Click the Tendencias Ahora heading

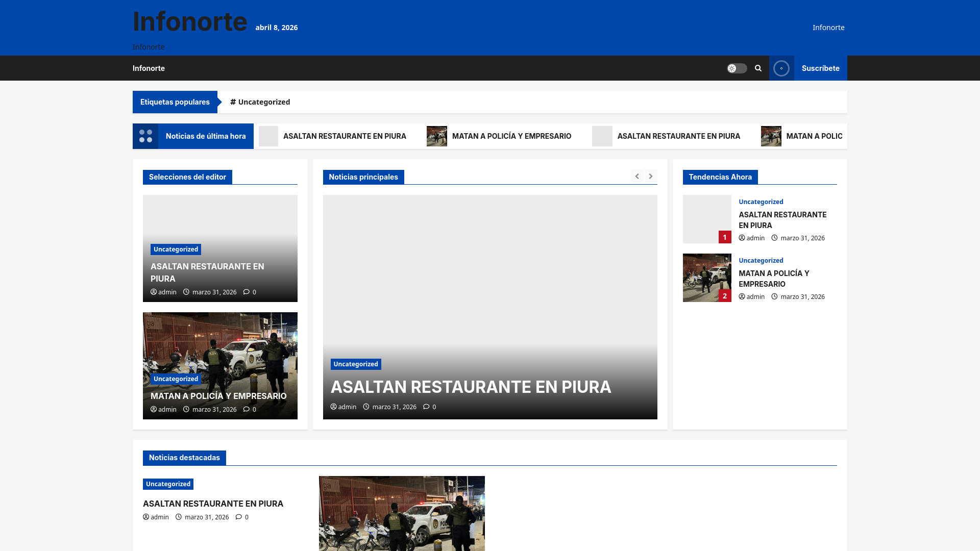tap(720, 177)
